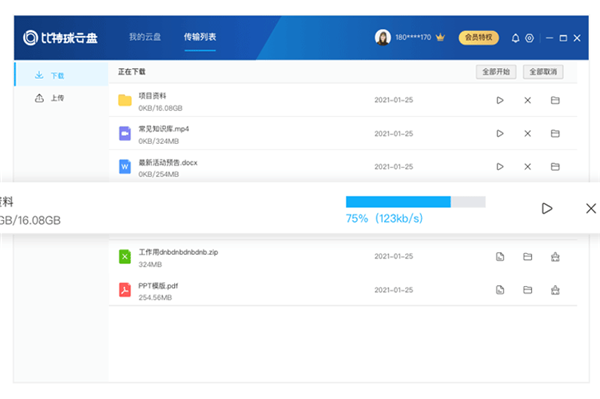Click the gold VIP crown icon

[440, 37]
